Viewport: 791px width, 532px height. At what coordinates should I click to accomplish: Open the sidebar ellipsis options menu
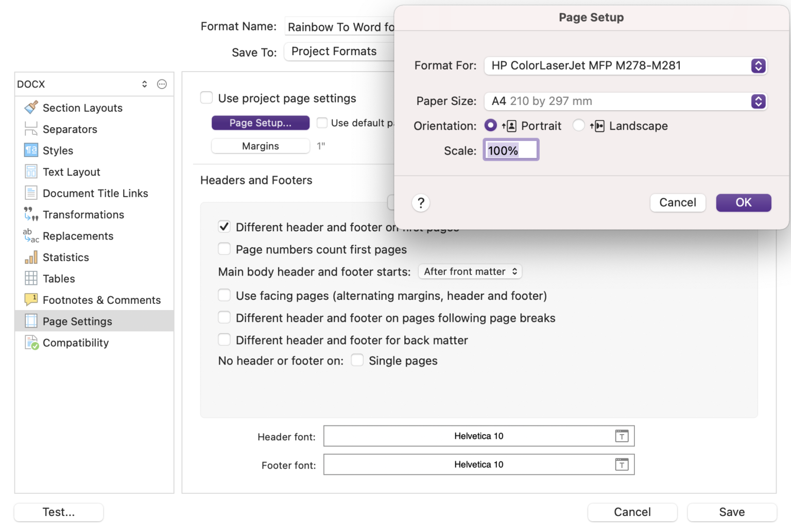(x=162, y=83)
